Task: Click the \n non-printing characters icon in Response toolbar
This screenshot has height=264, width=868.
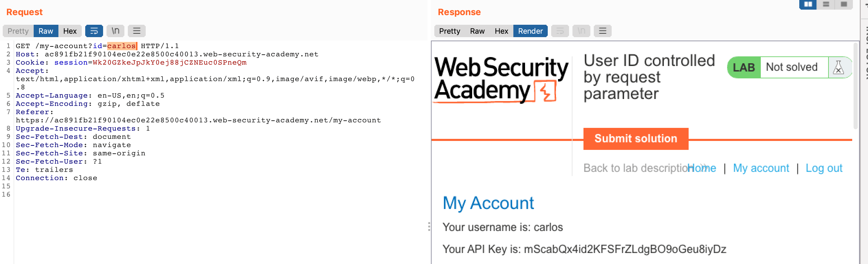Action: click(x=582, y=31)
